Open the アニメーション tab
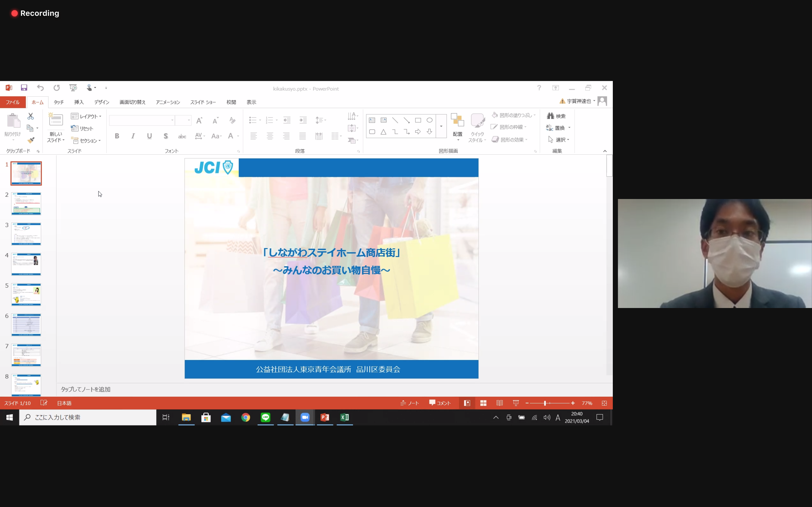Image resolution: width=812 pixels, height=507 pixels. click(168, 102)
